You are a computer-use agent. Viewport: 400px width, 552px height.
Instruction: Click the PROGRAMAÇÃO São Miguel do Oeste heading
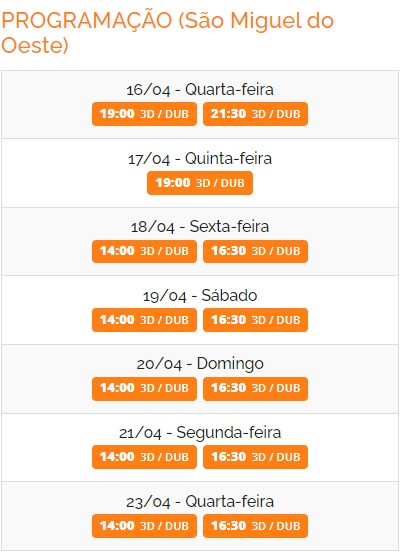pyautogui.click(x=168, y=32)
